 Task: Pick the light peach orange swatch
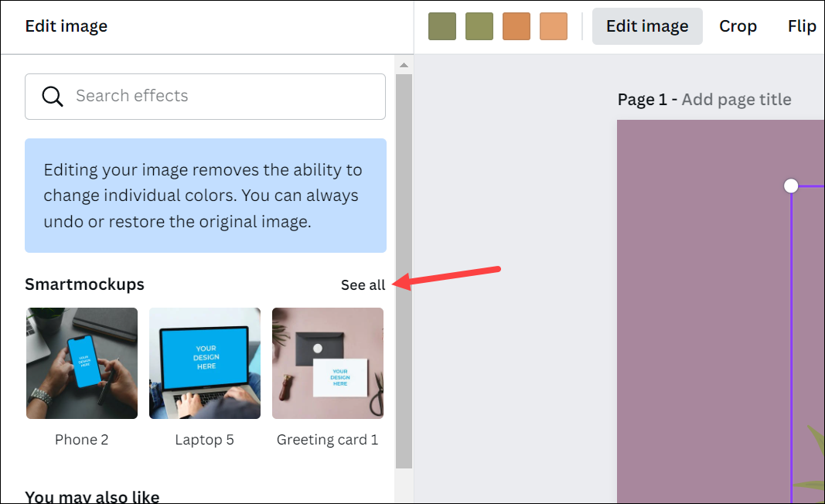click(x=554, y=26)
